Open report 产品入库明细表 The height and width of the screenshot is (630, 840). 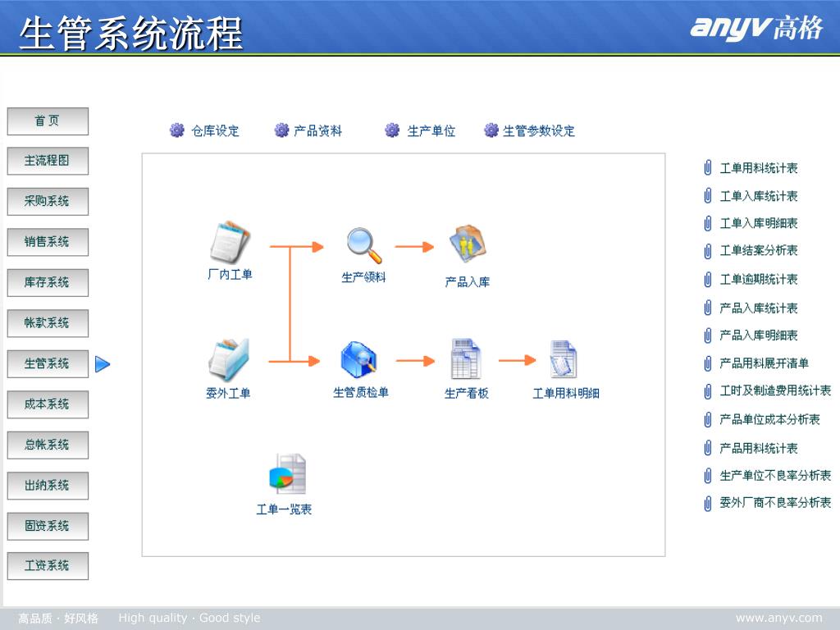pos(759,336)
